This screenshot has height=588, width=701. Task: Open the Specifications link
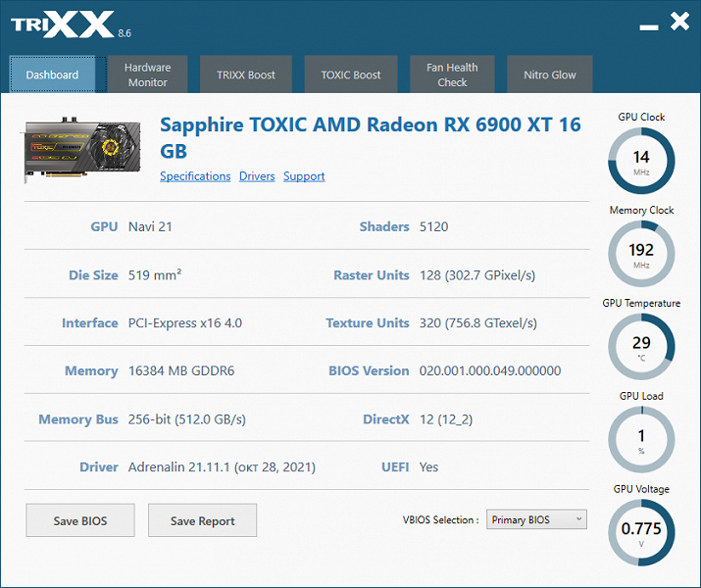195,176
